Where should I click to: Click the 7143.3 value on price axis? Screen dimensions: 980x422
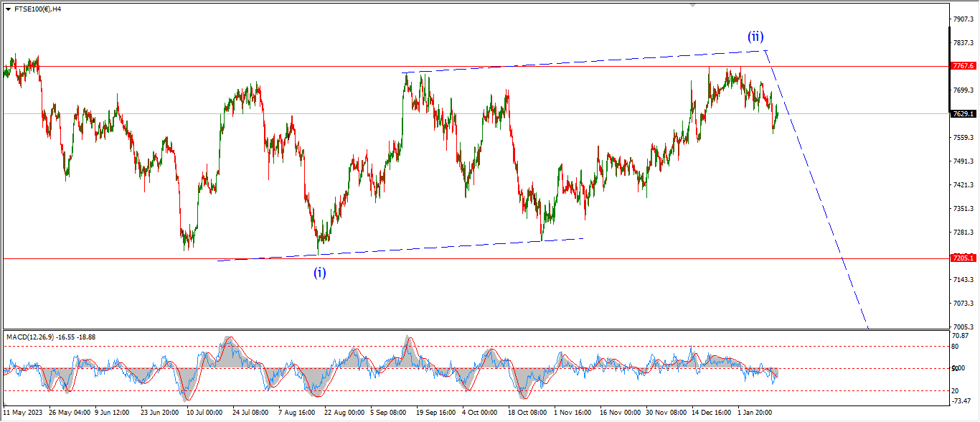[x=963, y=279]
